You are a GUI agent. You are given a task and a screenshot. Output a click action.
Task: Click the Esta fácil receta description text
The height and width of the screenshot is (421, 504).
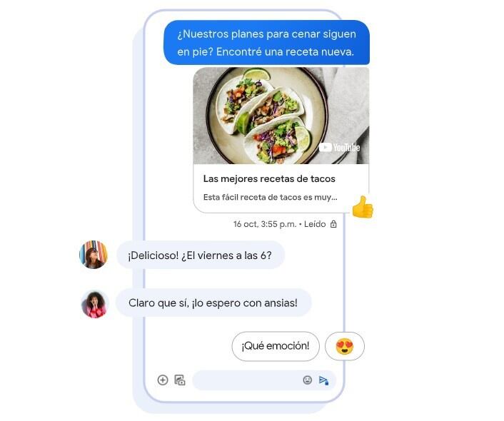tap(270, 197)
